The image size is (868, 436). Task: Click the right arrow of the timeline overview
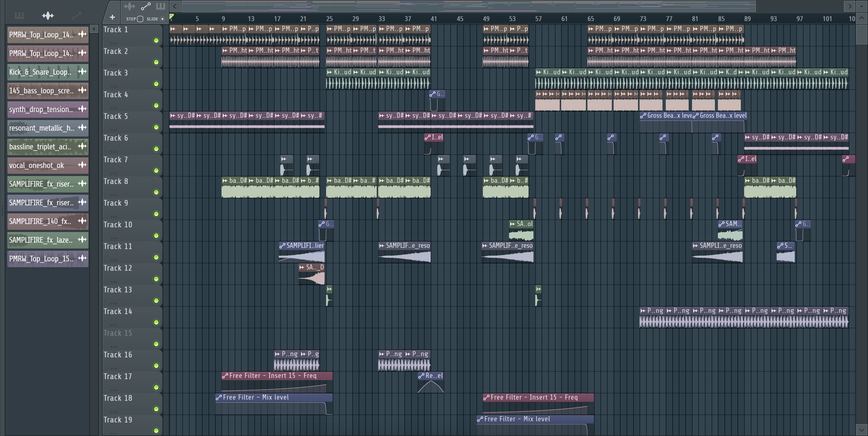tap(850, 6)
